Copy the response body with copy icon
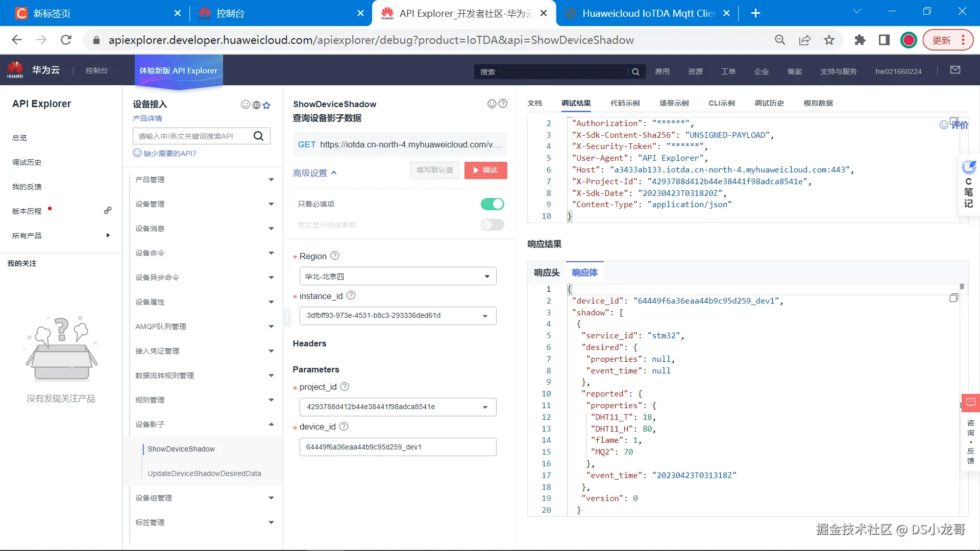The width and height of the screenshot is (980, 551). point(953,298)
